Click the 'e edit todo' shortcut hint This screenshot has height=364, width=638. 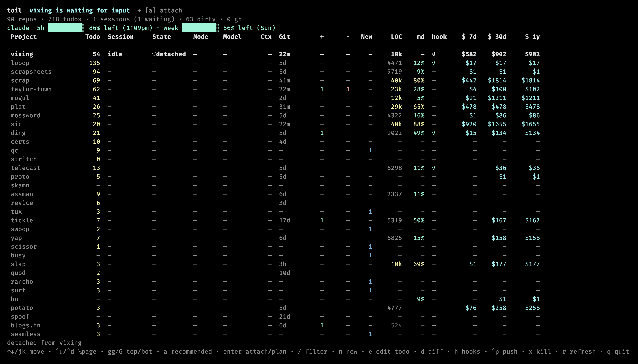coord(389,352)
